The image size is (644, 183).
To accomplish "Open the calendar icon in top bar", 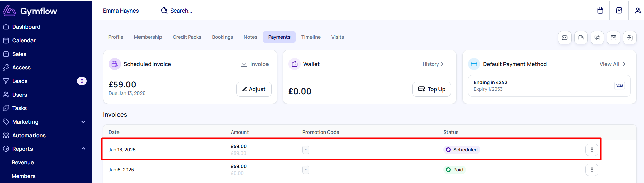I will click(600, 11).
